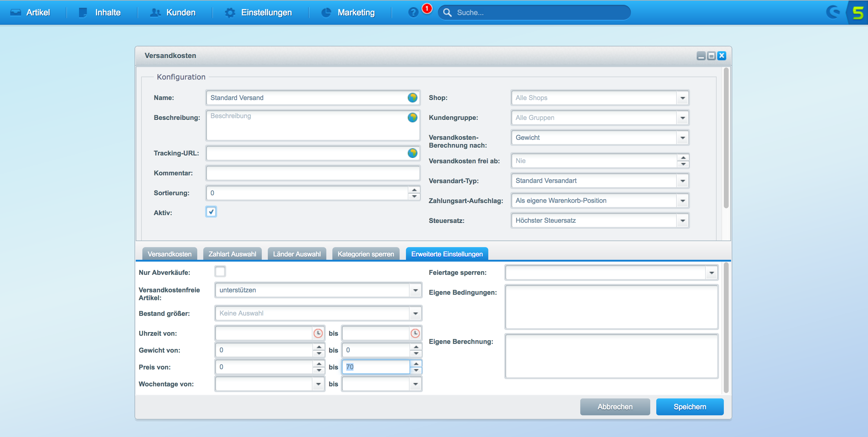Open the Versandart-Typ dropdown
Viewport: 868px width, 437px height.
point(683,181)
